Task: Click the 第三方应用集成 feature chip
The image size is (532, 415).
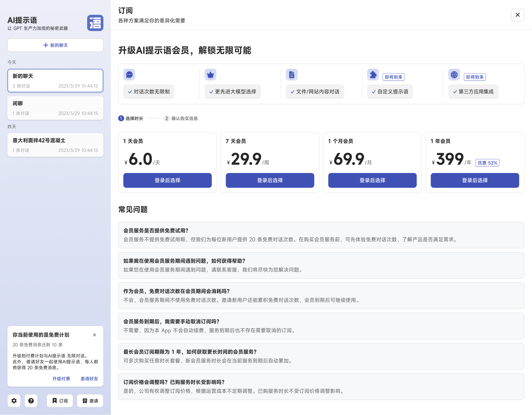Action: [473, 92]
